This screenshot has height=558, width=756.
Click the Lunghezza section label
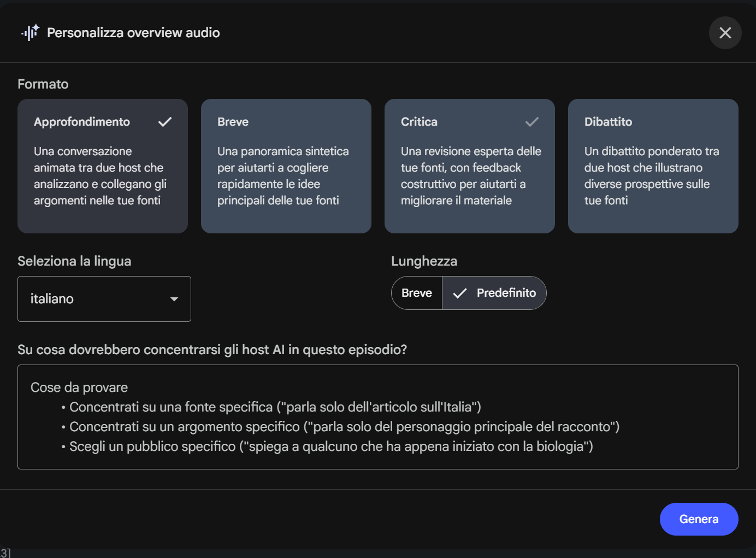pyautogui.click(x=424, y=261)
